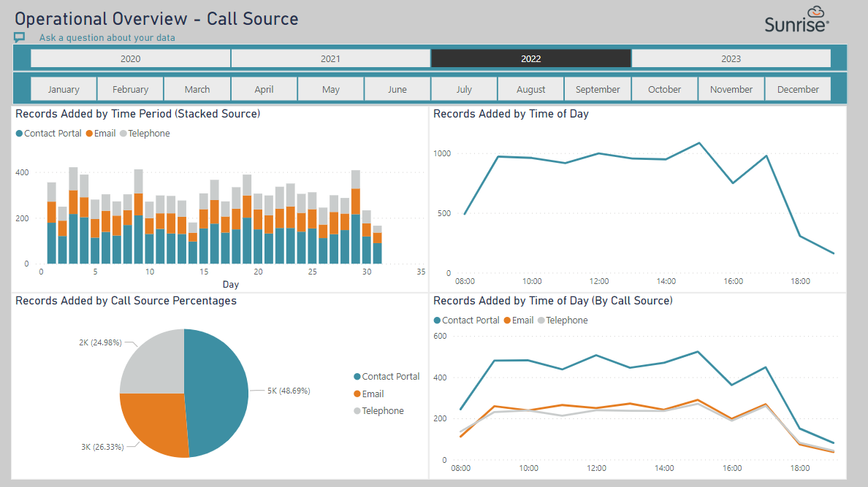Viewport: 868px width, 487px height.
Task: Open 'Ask a question about your data'
Action: click(x=107, y=38)
